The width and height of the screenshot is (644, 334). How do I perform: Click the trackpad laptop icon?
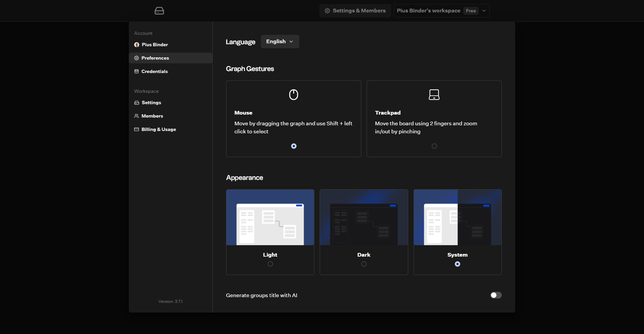click(x=434, y=94)
